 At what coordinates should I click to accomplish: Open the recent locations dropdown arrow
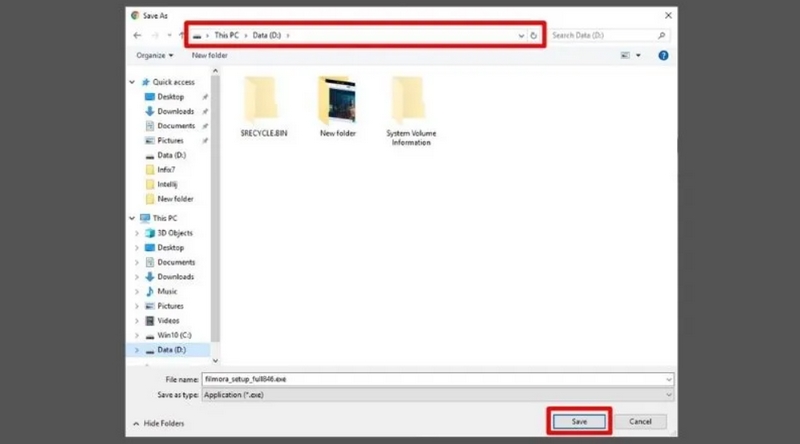pos(169,35)
